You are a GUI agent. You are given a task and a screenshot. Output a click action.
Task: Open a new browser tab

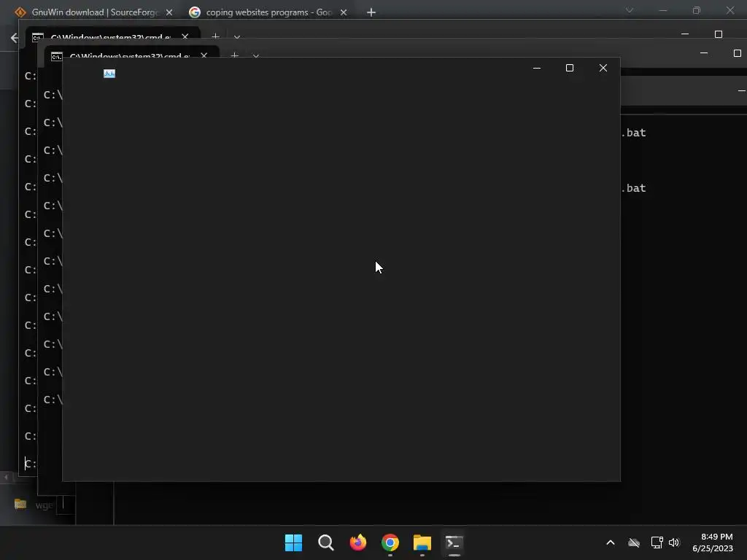[x=371, y=12]
